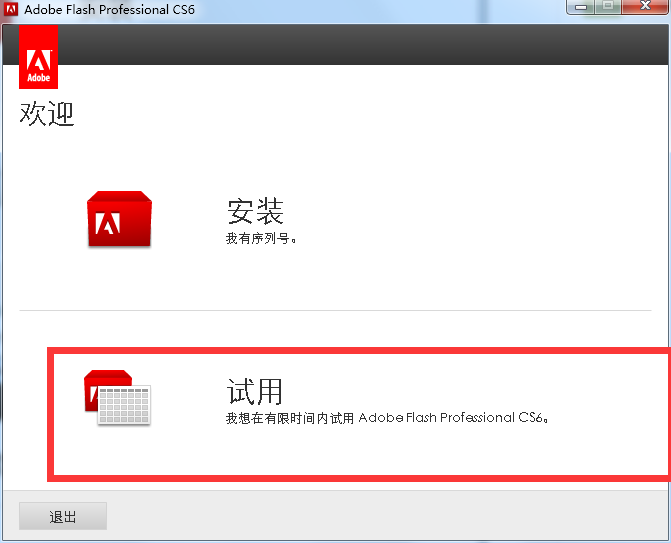The width and height of the screenshot is (671, 543).
Task: Click the 欢迎 (Welcome) heading
Action: tap(47, 114)
